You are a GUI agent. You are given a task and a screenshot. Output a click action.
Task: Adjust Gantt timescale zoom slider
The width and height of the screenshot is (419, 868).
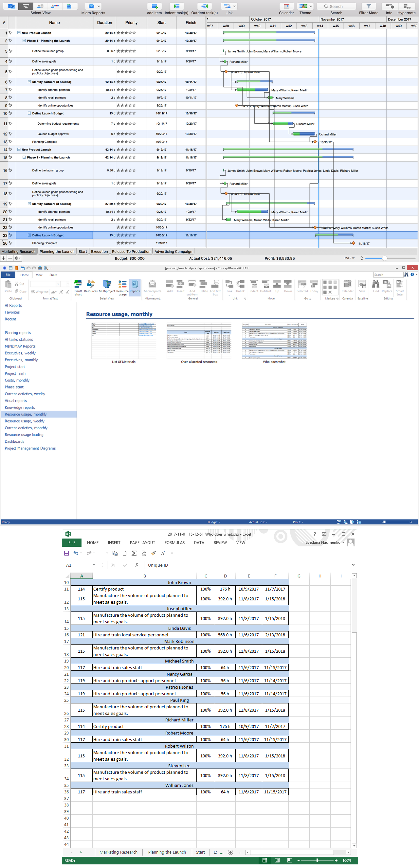pos(384,258)
